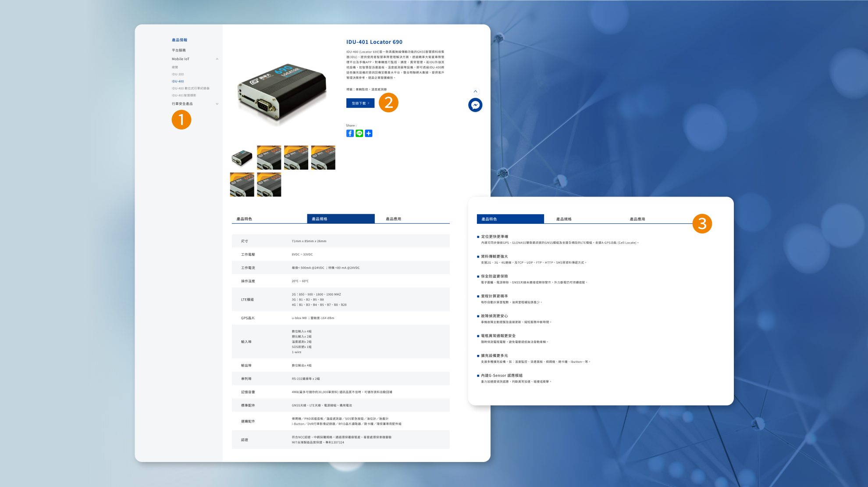Click the 選購配件 row label
868x487 pixels.
tap(248, 421)
